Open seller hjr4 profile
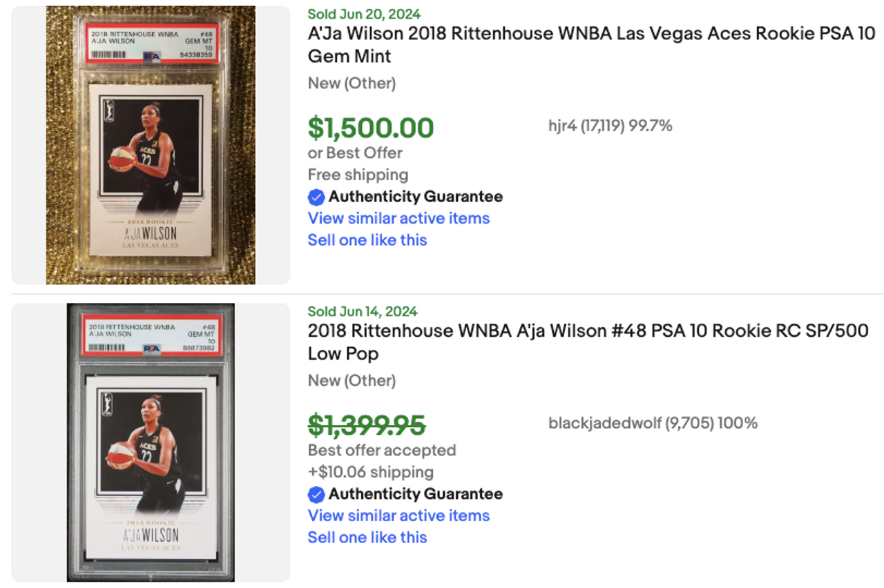884x588 pixels. tap(610, 126)
